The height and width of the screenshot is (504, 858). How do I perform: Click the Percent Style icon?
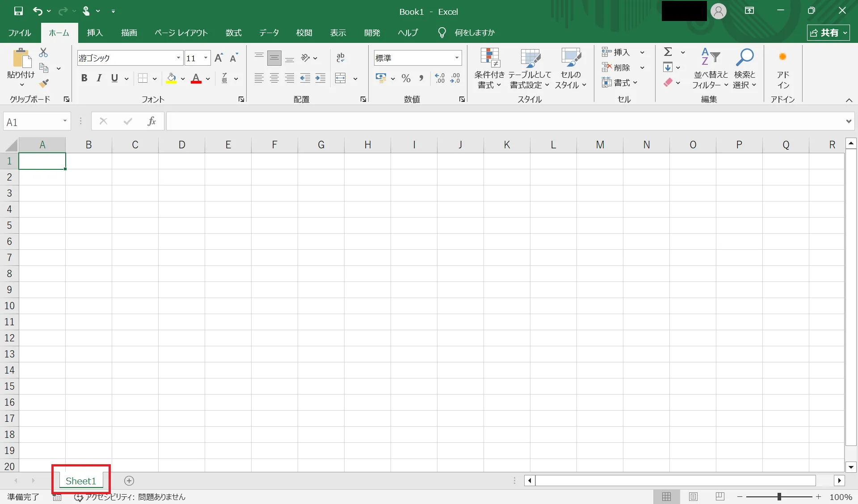406,79
